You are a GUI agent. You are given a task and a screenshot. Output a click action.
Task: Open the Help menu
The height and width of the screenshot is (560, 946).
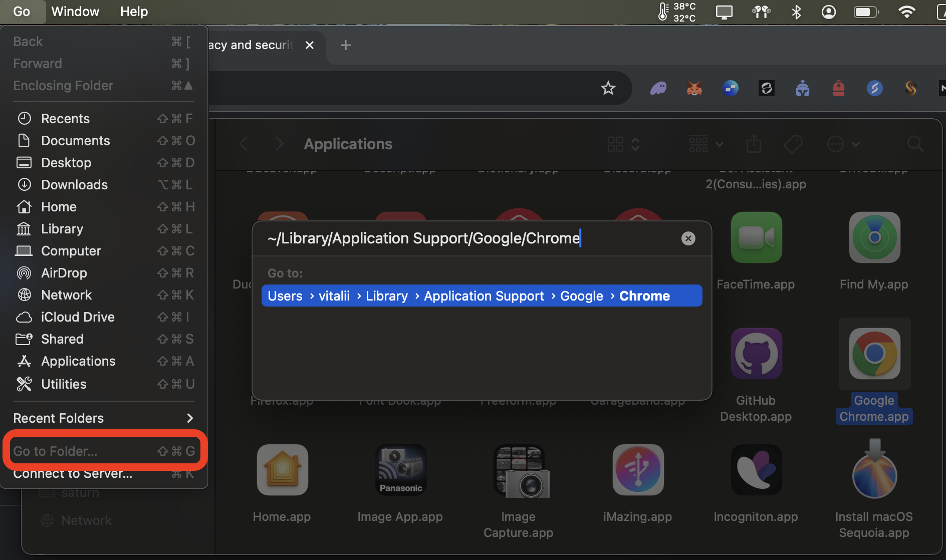pos(134,12)
